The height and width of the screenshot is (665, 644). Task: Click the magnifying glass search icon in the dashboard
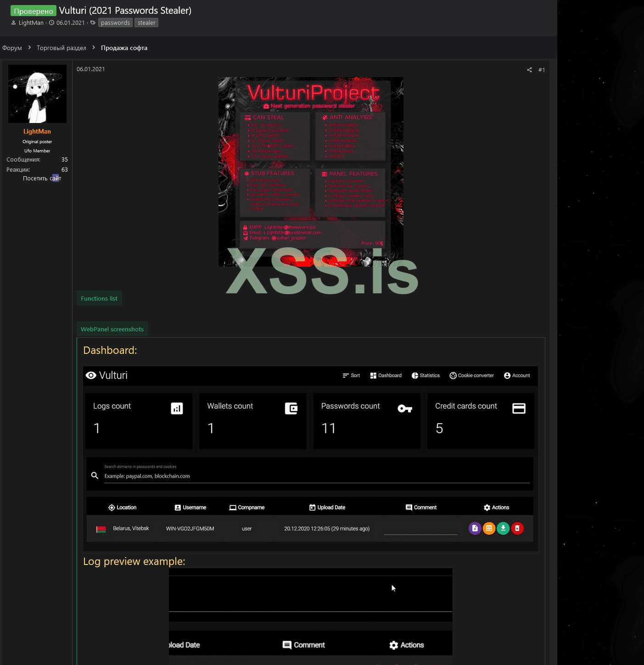(x=95, y=475)
